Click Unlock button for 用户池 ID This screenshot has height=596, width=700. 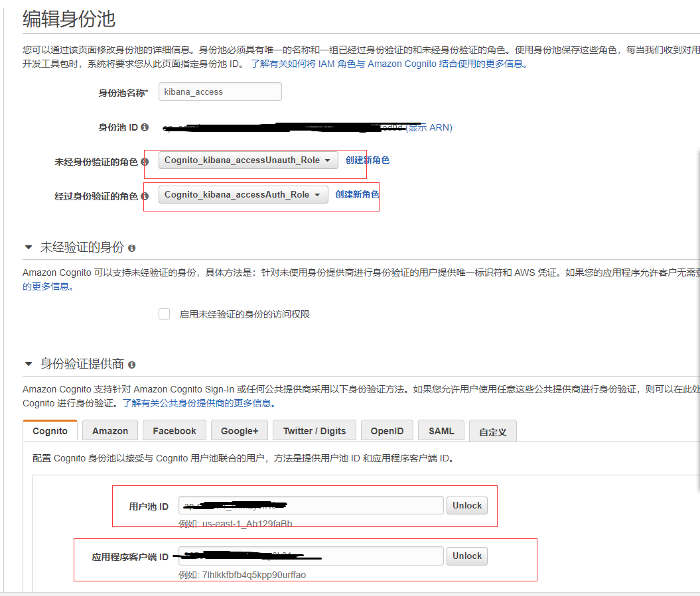coord(467,505)
